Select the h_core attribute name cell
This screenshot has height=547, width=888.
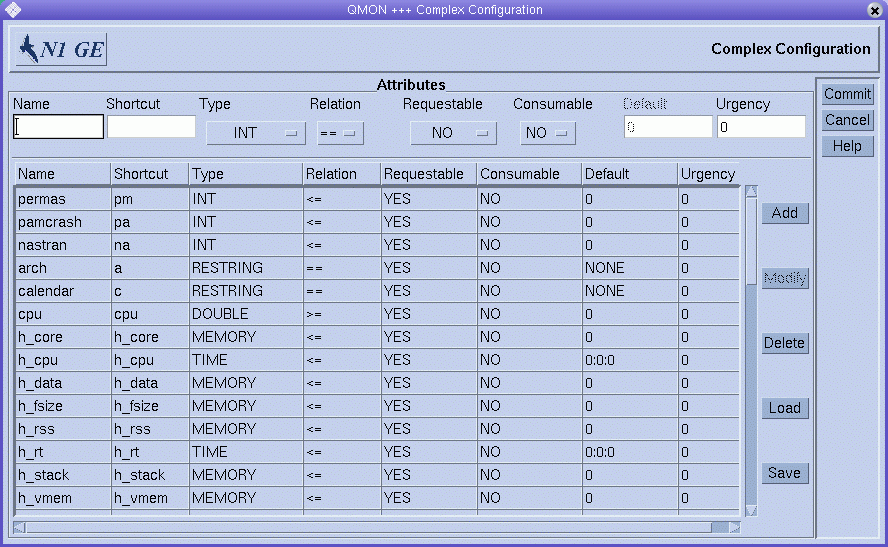pos(63,337)
